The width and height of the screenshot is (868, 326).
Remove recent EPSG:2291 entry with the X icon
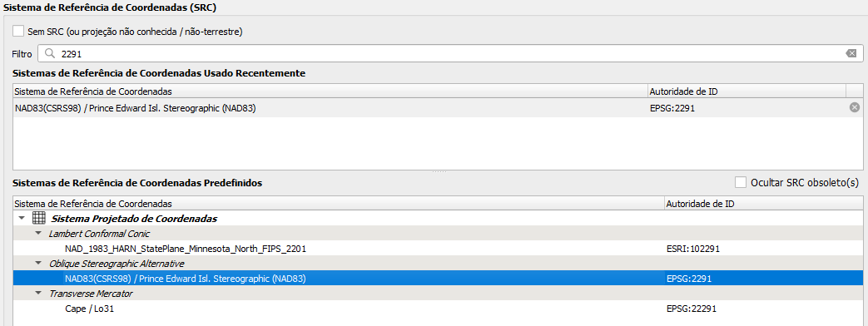tap(854, 108)
